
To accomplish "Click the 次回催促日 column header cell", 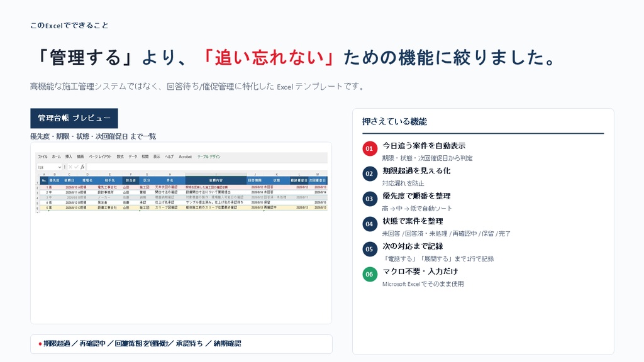I will tap(318, 180).
